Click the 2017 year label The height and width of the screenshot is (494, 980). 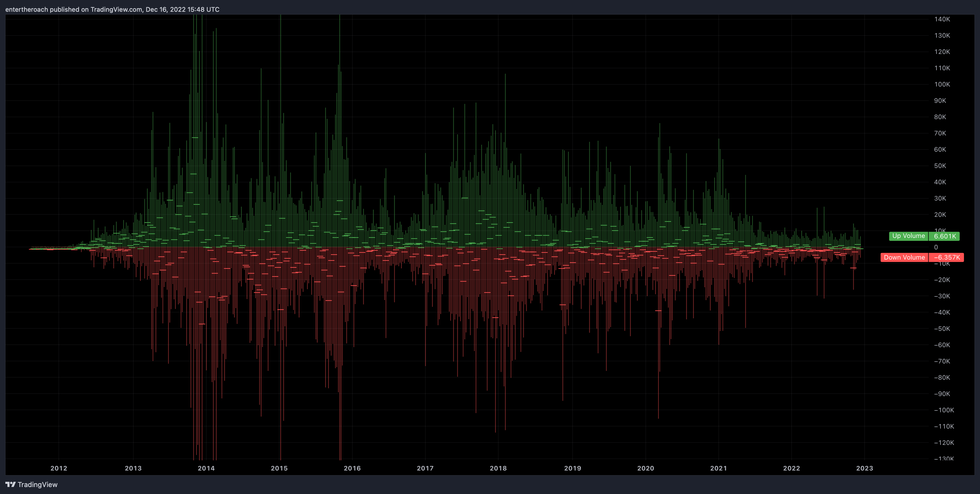[425, 468]
